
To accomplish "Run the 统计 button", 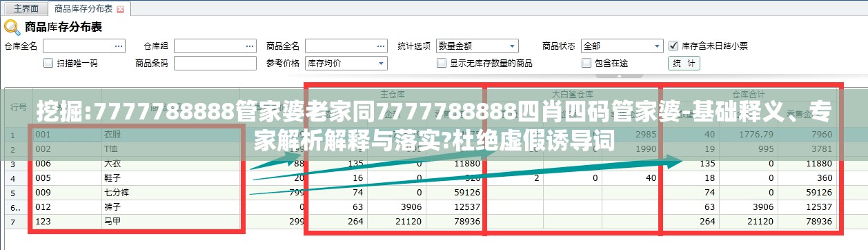I will (684, 63).
